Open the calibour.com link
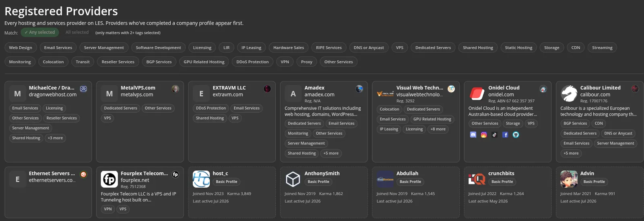This screenshot has width=644, height=221. (x=595, y=95)
